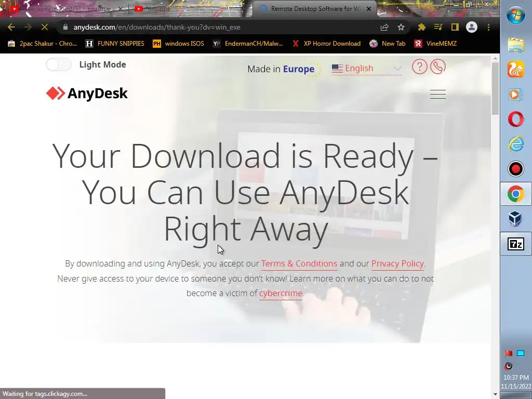The image size is (532, 399).
Task: Click the AnyDesk logo
Action: (87, 94)
